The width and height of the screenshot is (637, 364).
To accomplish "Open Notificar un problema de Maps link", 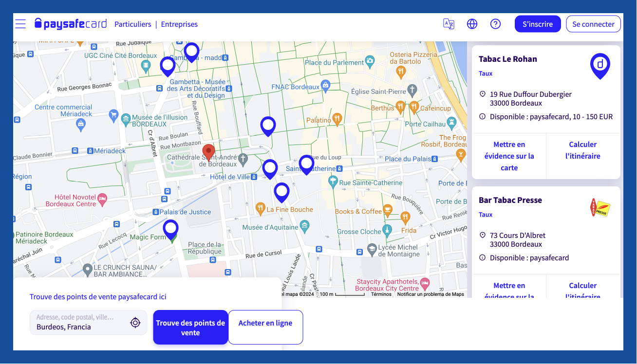I will [x=431, y=294].
